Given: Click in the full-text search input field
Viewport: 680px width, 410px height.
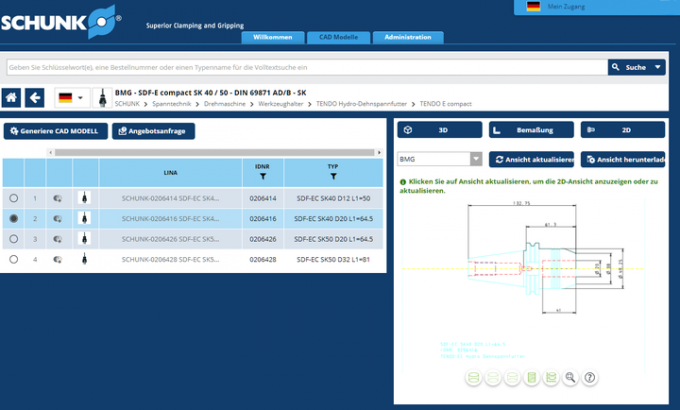Looking at the screenshot, I should click(300, 68).
